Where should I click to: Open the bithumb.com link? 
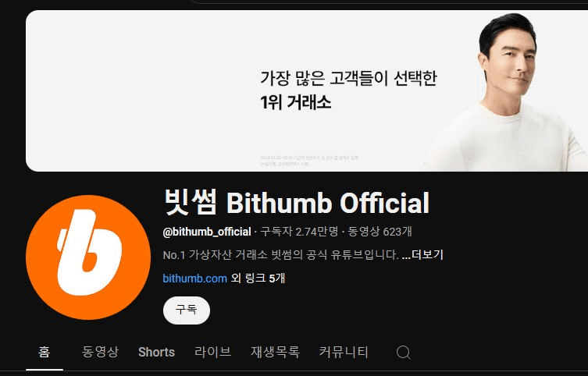click(x=194, y=278)
